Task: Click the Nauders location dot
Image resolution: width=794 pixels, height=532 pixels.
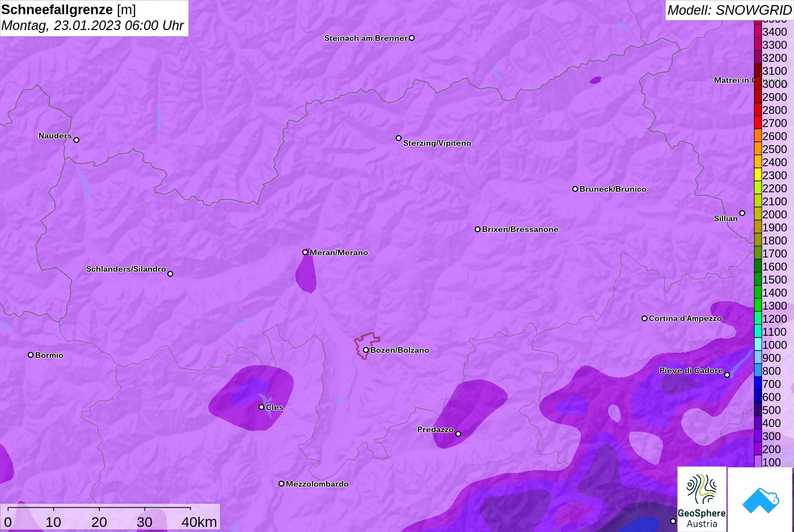Action: click(77, 140)
